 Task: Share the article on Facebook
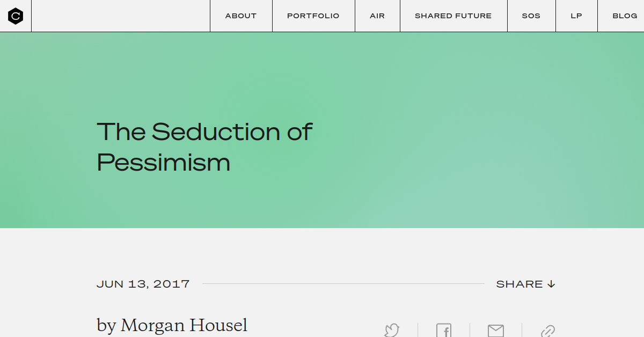pos(444,330)
